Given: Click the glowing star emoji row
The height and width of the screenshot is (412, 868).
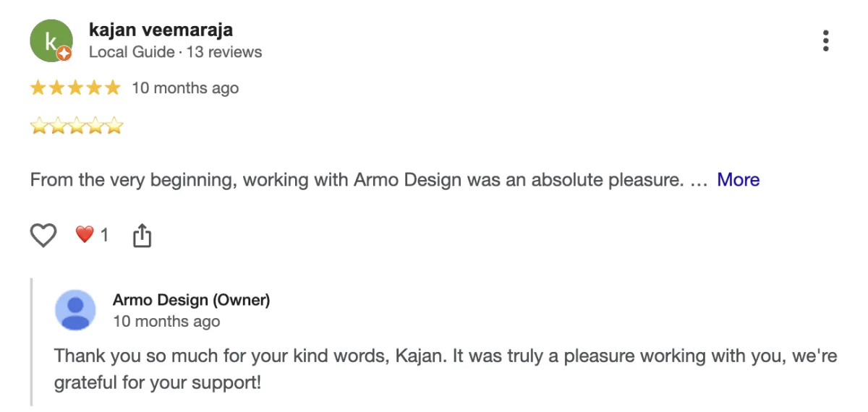Looking at the screenshot, I should pyautogui.click(x=77, y=127).
